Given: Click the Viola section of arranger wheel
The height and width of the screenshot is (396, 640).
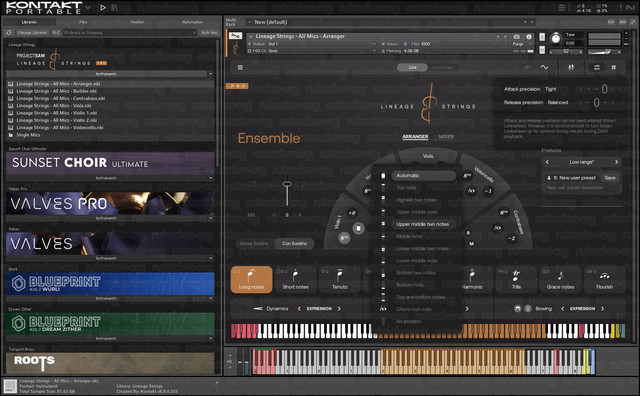Looking at the screenshot, I should tap(428, 156).
